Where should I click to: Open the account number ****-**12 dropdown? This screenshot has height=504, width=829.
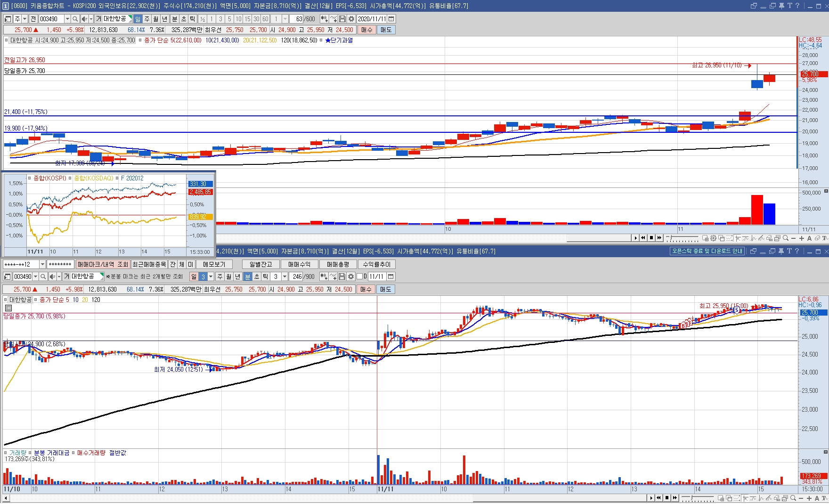coord(42,264)
